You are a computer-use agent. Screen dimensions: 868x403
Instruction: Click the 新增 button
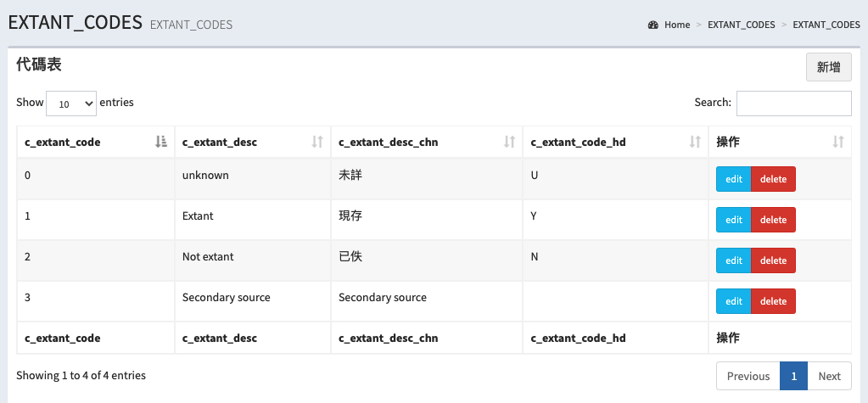click(x=828, y=67)
